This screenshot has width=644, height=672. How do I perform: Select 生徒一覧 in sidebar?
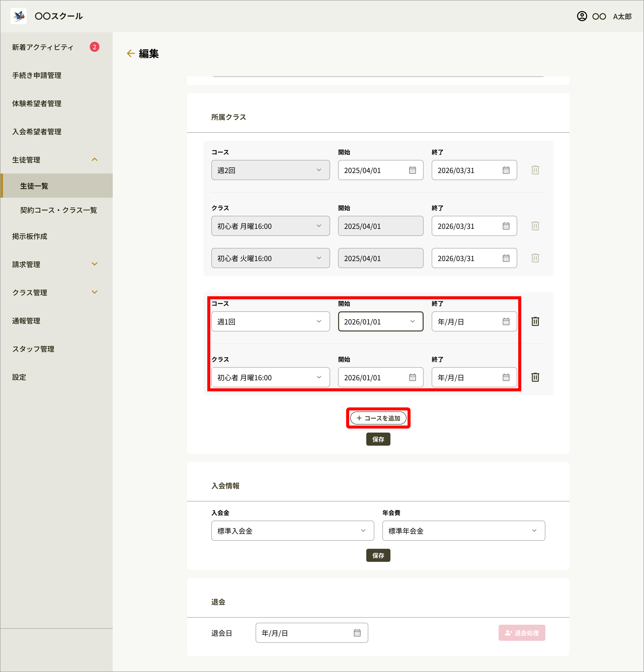(x=57, y=186)
